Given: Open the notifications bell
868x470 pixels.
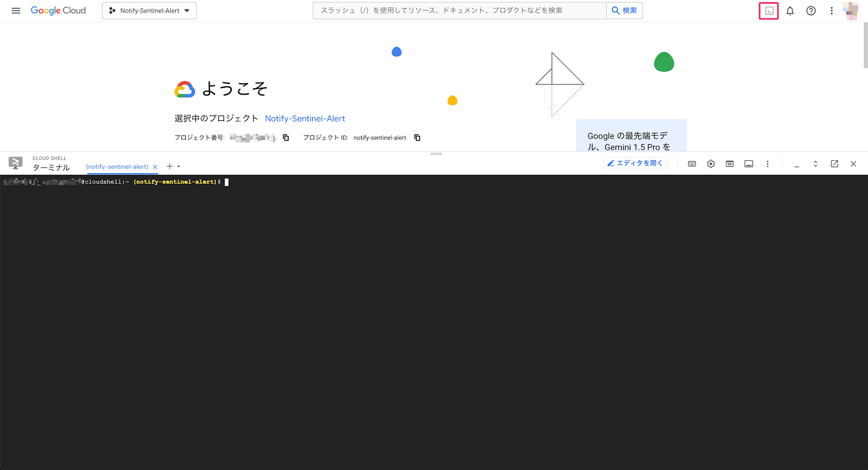Looking at the screenshot, I should [790, 11].
